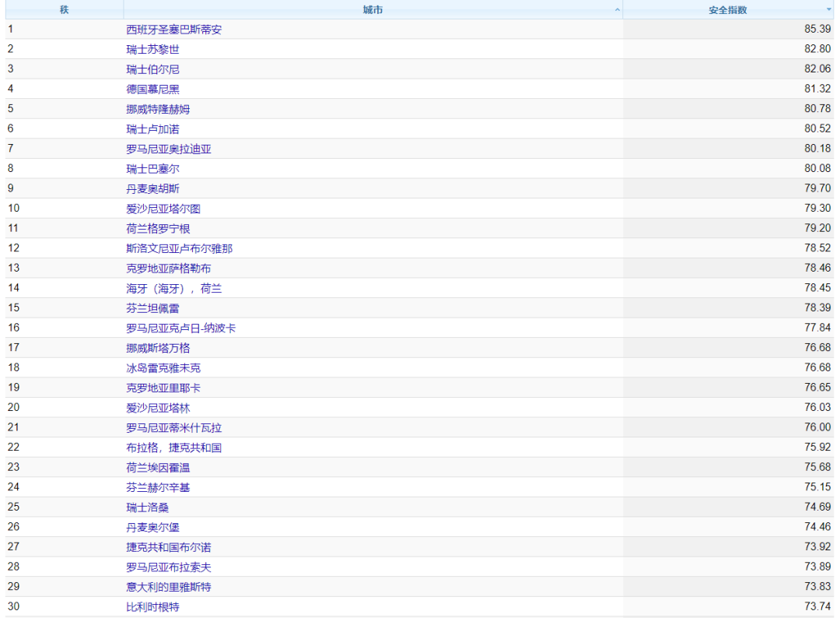Sort by the 城市 column header
The height and width of the screenshot is (618, 840).
pos(373,9)
